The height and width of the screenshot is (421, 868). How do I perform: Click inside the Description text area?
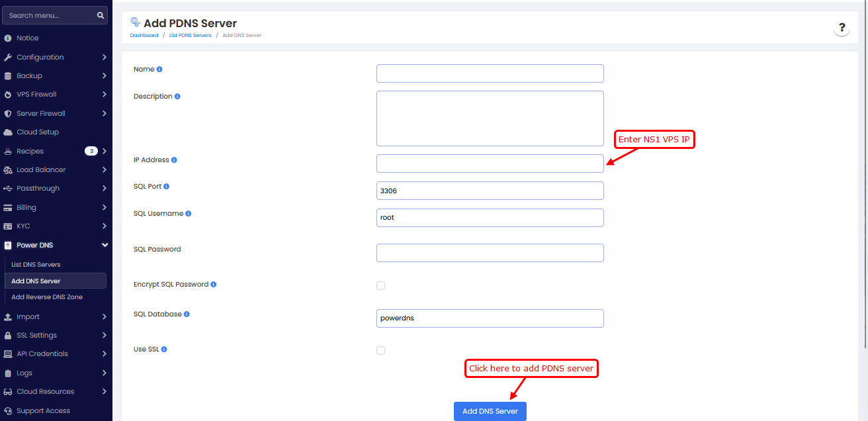[x=490, y=118]
